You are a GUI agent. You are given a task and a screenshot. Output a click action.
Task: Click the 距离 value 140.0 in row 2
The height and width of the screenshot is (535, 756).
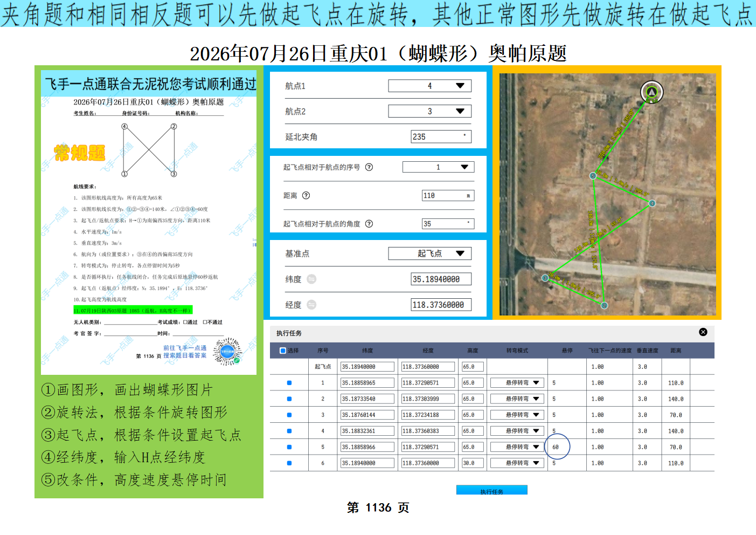(x=676, y=399)
